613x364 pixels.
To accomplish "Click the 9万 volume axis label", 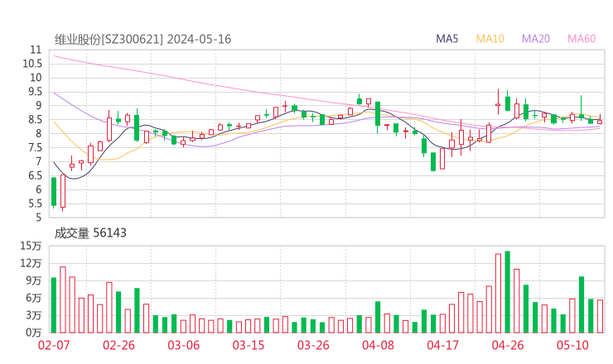I will click(34, 280).
